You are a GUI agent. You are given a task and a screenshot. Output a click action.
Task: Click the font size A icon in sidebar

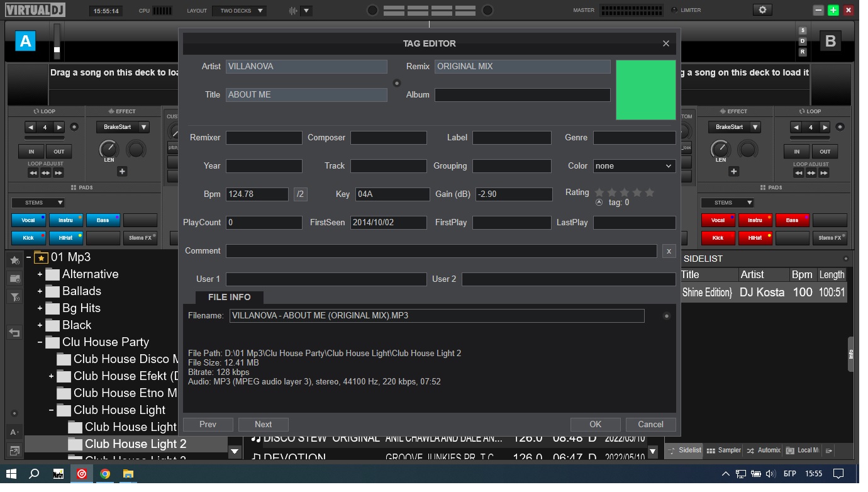[14, 432]
